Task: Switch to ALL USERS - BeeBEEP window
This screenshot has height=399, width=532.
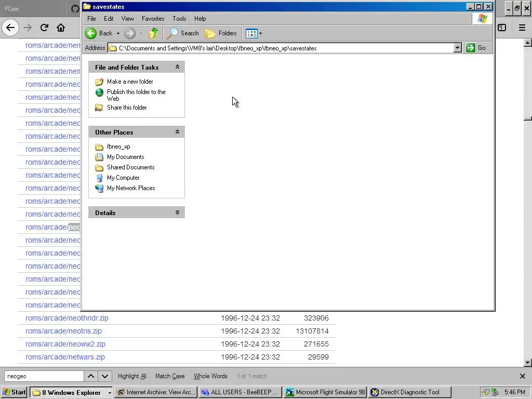Action: point(240,392)
